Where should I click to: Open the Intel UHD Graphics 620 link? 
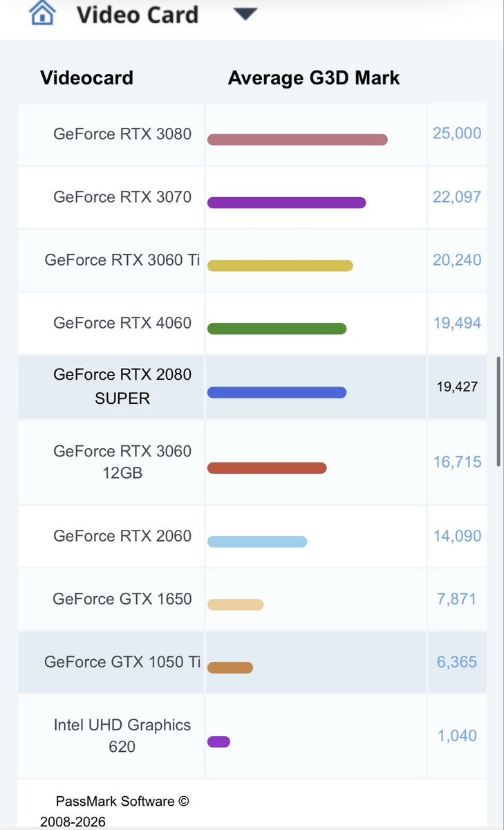click(x=122, y=736)
